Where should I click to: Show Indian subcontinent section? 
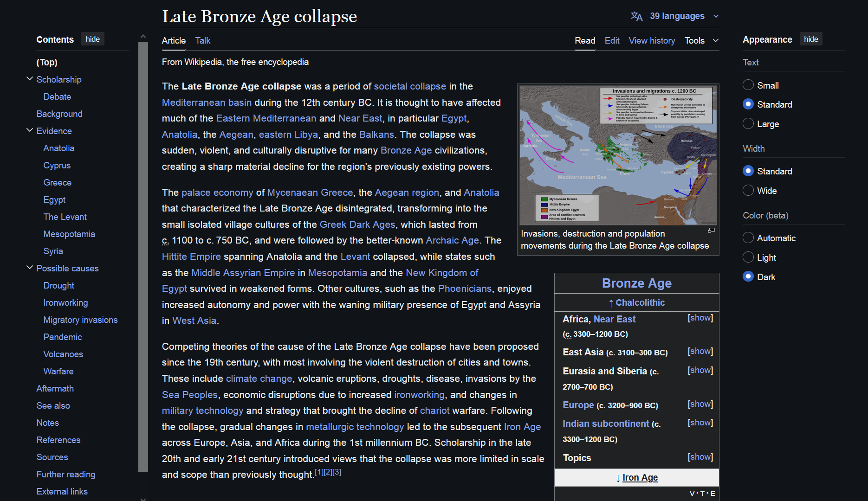[700, 423]
